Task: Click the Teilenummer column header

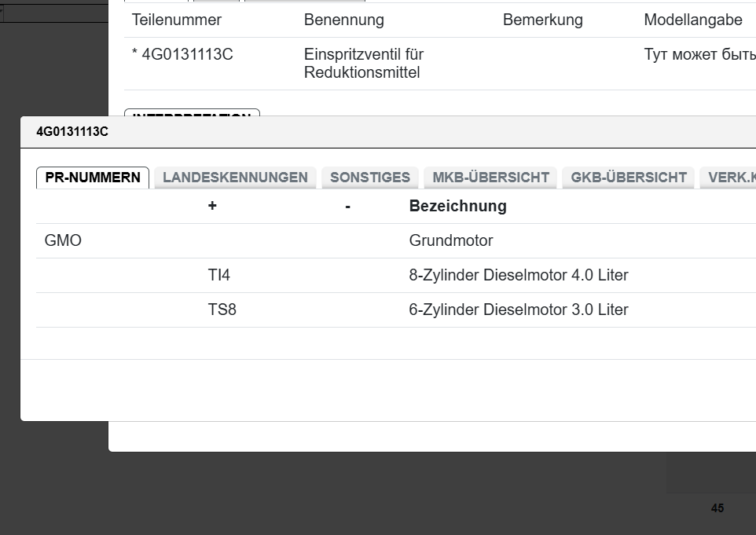Action: click(176, 20)
